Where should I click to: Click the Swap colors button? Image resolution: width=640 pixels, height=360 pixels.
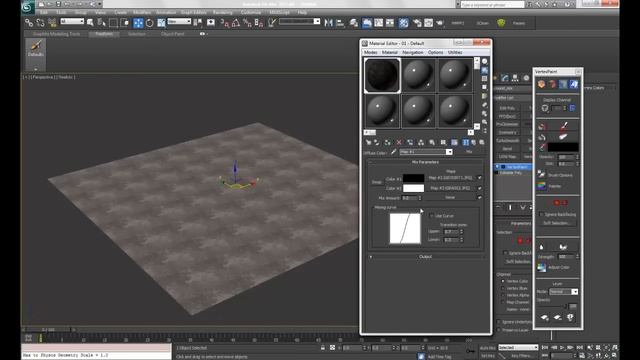point(376,182)
